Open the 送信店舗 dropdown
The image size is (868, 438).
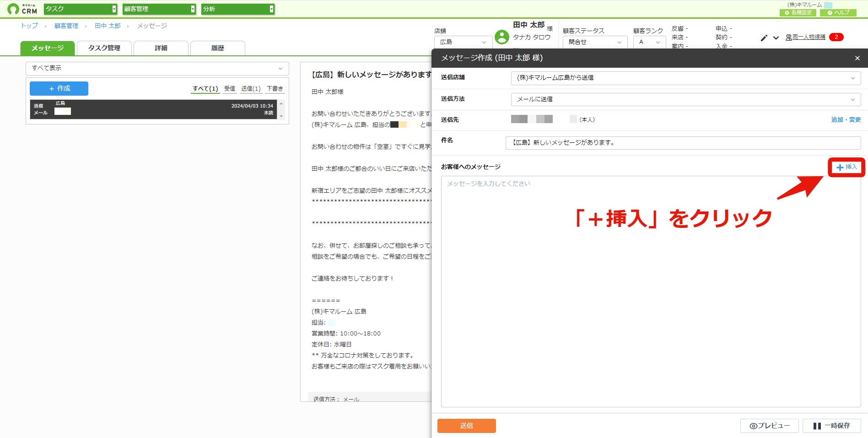(685, 78)
